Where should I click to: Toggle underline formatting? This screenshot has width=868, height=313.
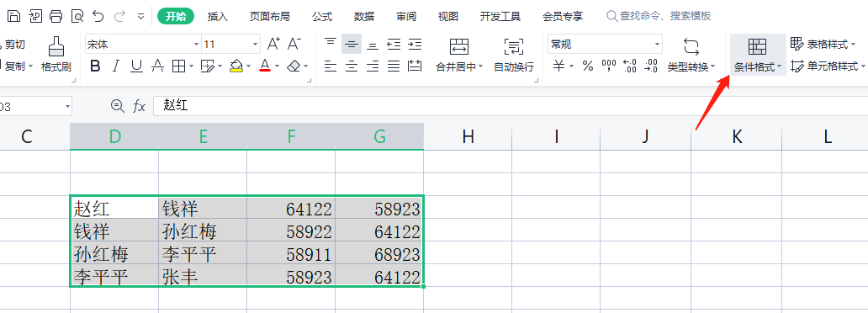[137, 66]
